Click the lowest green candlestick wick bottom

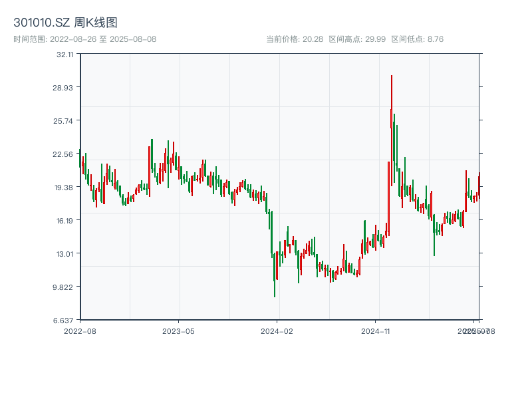(x=275, y=296)
